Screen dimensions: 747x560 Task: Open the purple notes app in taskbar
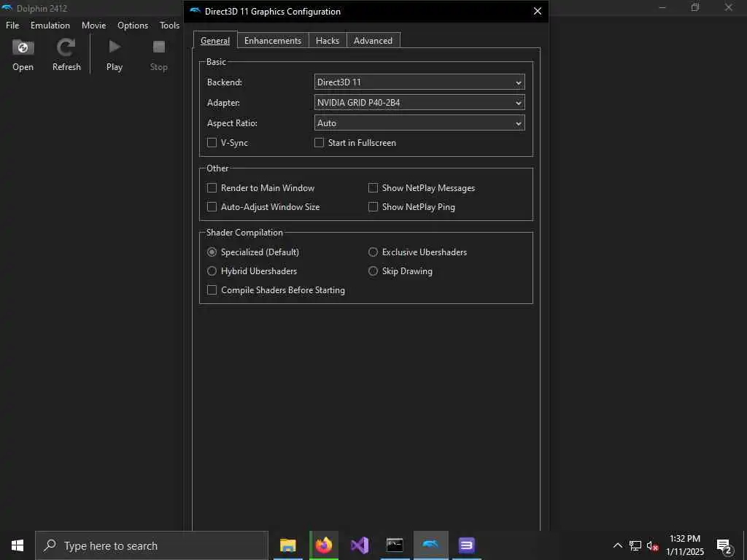pyautogui.click(x=466, y=545)
